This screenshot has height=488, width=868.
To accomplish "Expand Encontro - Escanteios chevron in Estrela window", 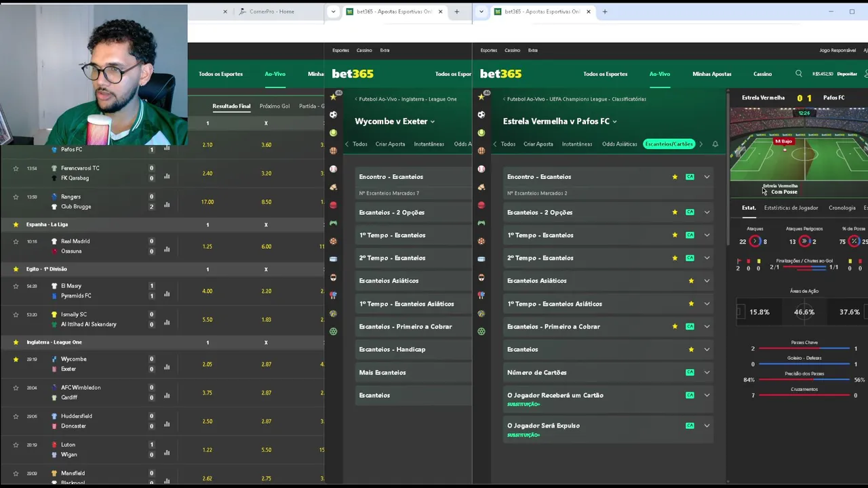I will point(707,177).
